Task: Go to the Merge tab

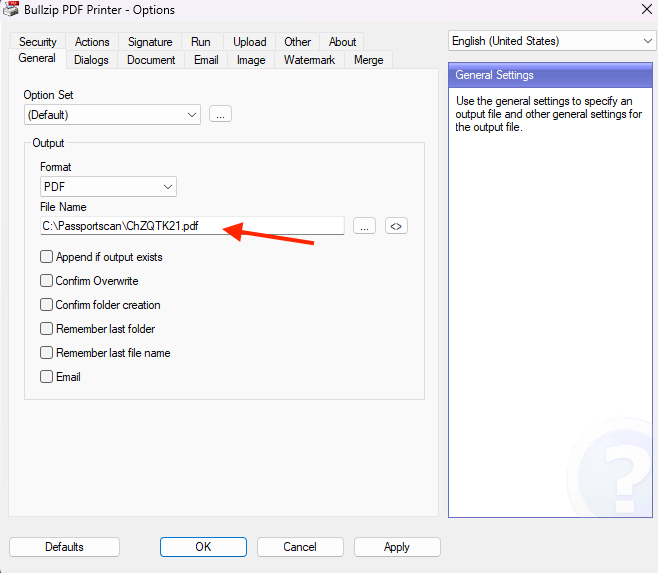Action: [x=368, y=60]
